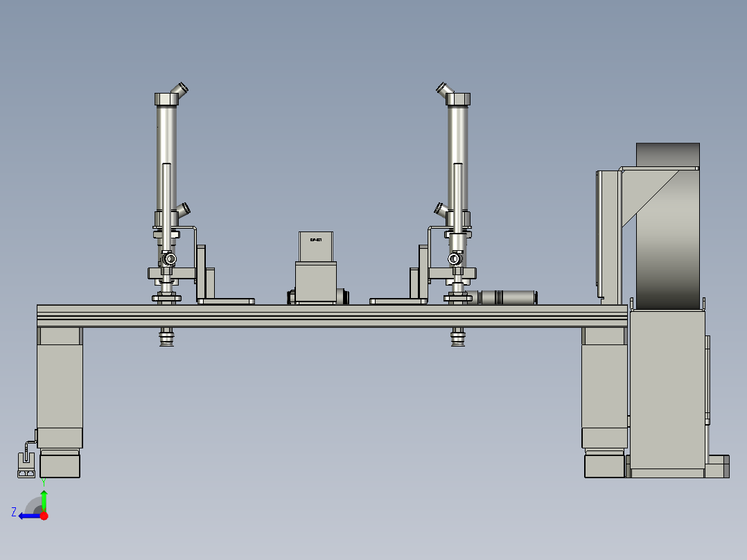
Task: Select the right tall vertical cylinder
Action: 457,159
